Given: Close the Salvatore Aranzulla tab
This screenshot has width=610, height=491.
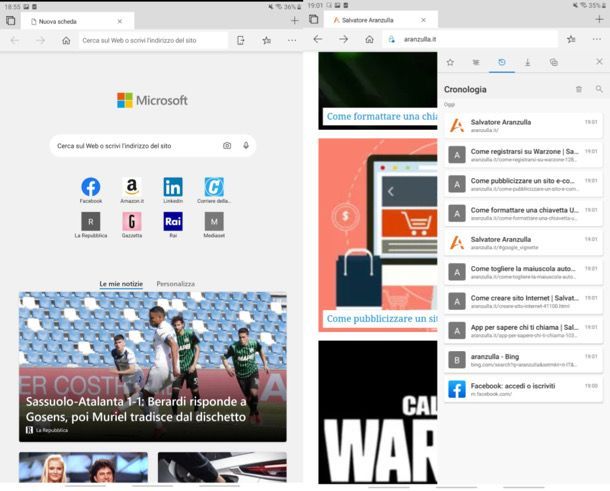Looking at the screenshot, I should (423, 20).
